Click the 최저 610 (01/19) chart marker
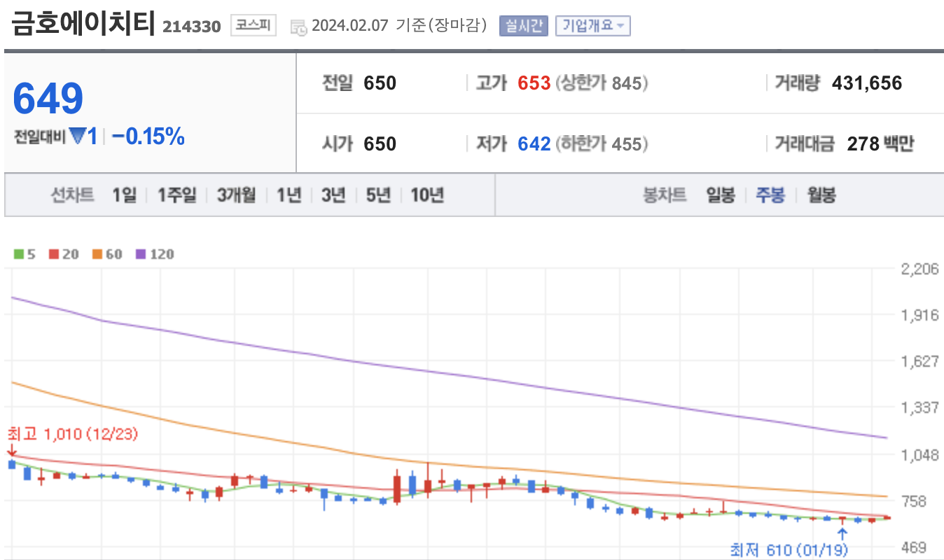The height and width of the screenshot is (560, 944). coord(789,550)
